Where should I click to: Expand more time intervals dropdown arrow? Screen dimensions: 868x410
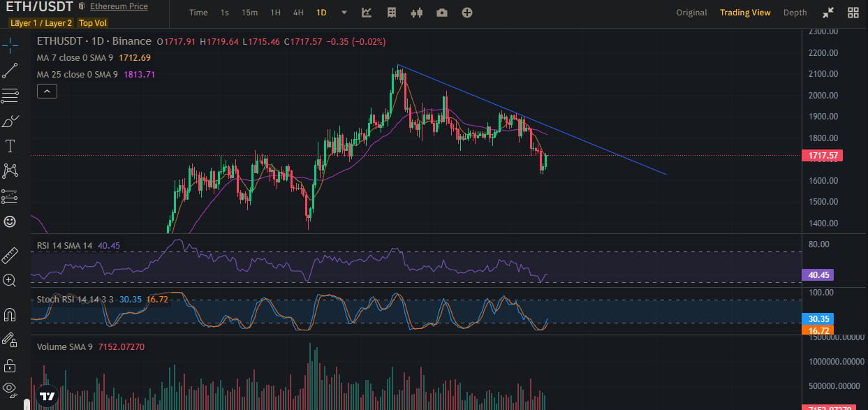tap(344, 13)
